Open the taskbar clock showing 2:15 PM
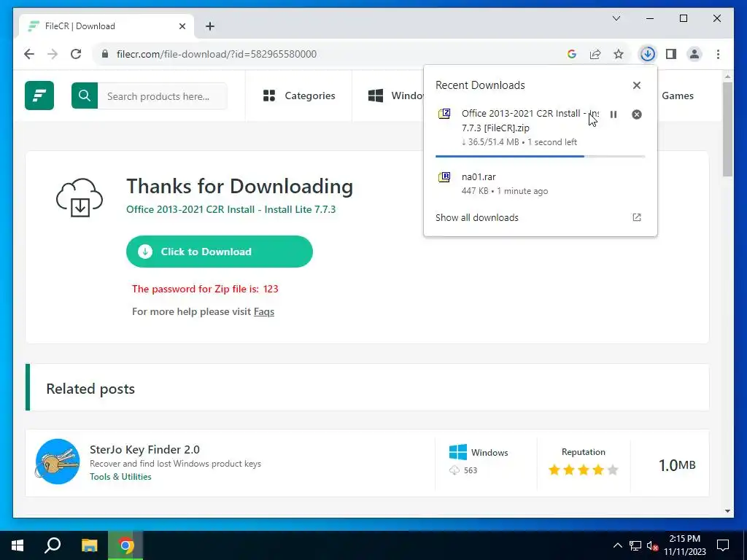The width and height of the screenshot is (747, 560). click(685, 545)
